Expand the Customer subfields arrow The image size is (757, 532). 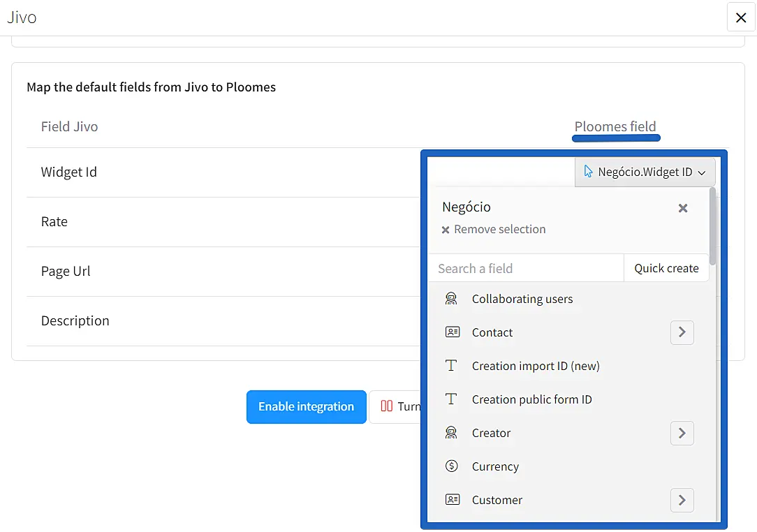pos(682,500)
